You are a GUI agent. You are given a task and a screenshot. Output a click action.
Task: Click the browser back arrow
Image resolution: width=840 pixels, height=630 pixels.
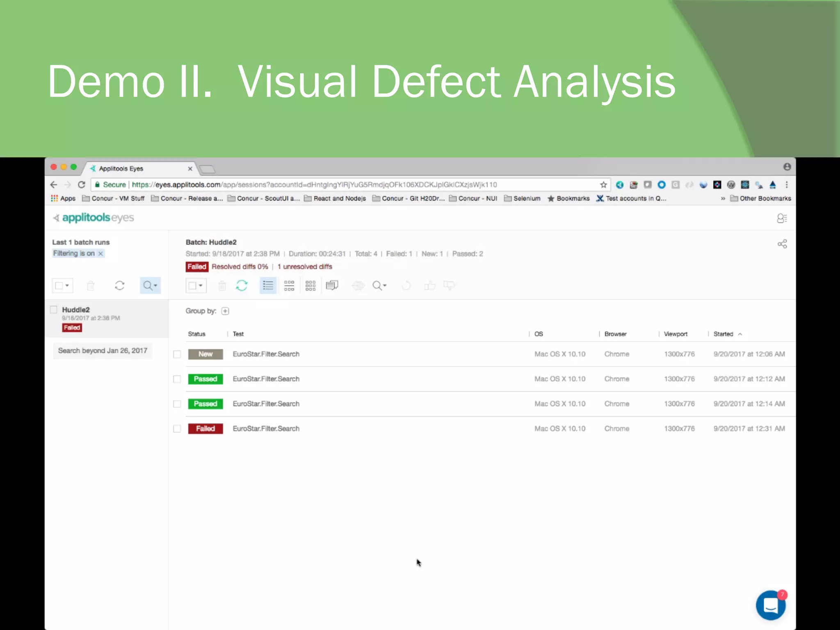click(54, 185)
